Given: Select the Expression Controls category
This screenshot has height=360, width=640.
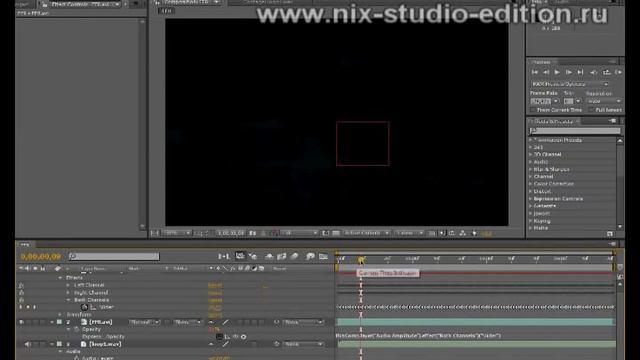Looking at the screenshot, I should pyautogui.click(x=558, y=198).
